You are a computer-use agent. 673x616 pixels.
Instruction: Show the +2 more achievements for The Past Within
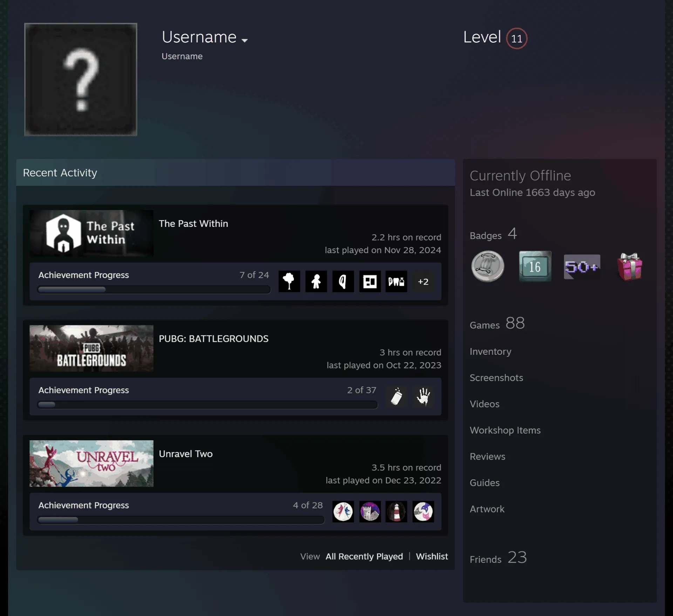tap(423, 282)
